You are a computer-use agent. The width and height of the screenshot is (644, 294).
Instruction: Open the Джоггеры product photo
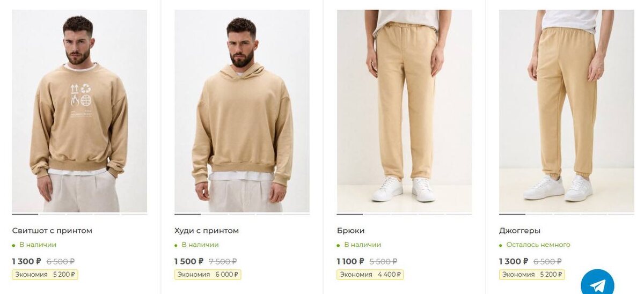click(x=567, y=111)
